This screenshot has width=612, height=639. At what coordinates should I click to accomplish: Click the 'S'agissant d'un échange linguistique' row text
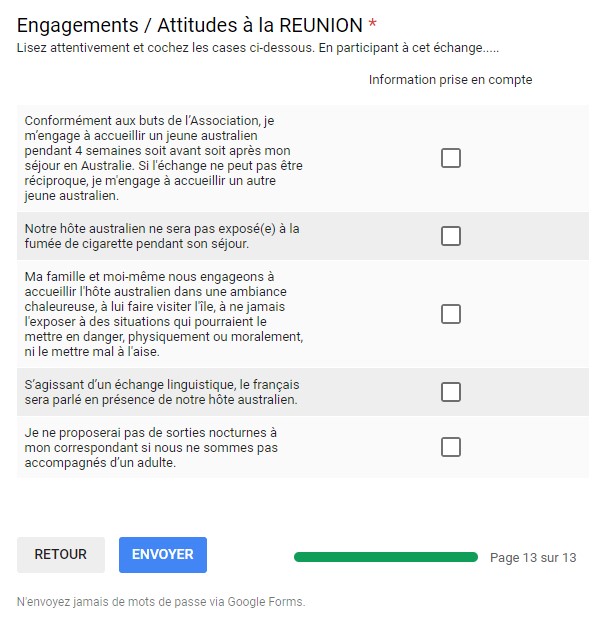[162, 392]
